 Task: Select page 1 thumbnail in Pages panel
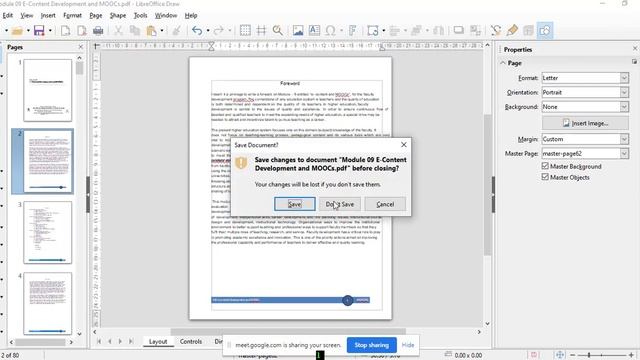pos(47,90)
